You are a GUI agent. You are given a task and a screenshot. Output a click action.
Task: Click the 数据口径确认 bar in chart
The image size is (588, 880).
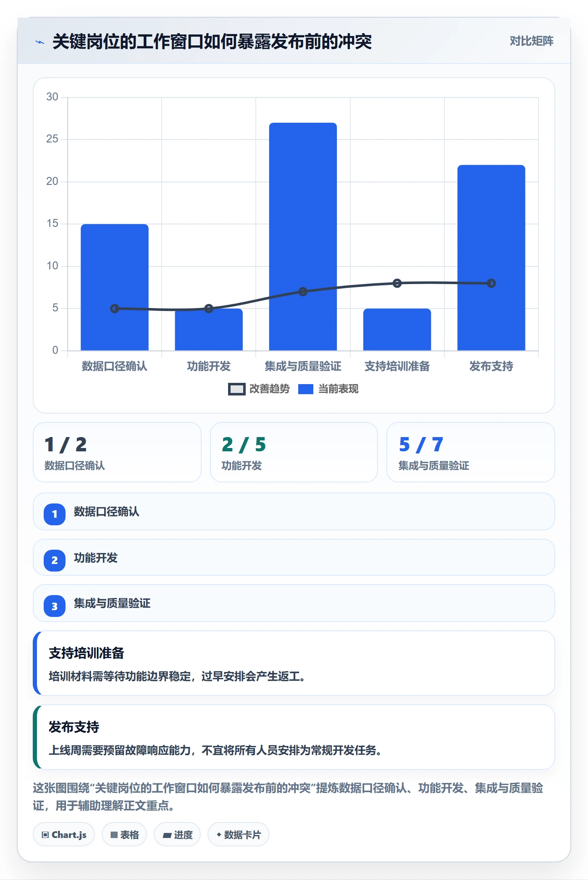click(115, 287)
